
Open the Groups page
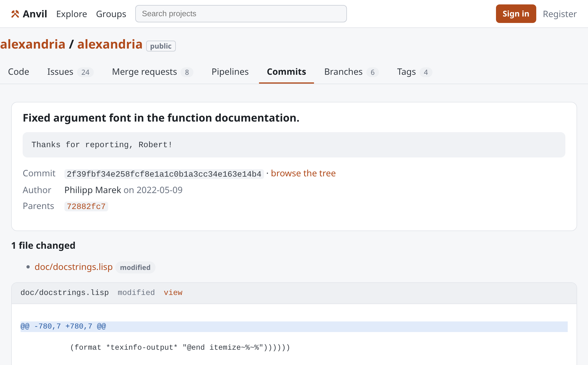tap(111, 14)
